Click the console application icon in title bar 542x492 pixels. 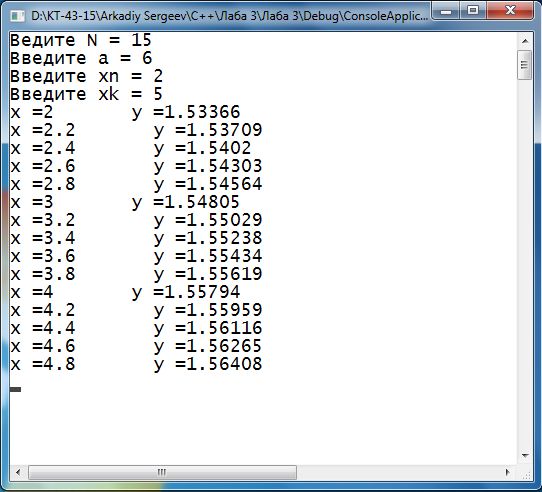click(17, 16)
